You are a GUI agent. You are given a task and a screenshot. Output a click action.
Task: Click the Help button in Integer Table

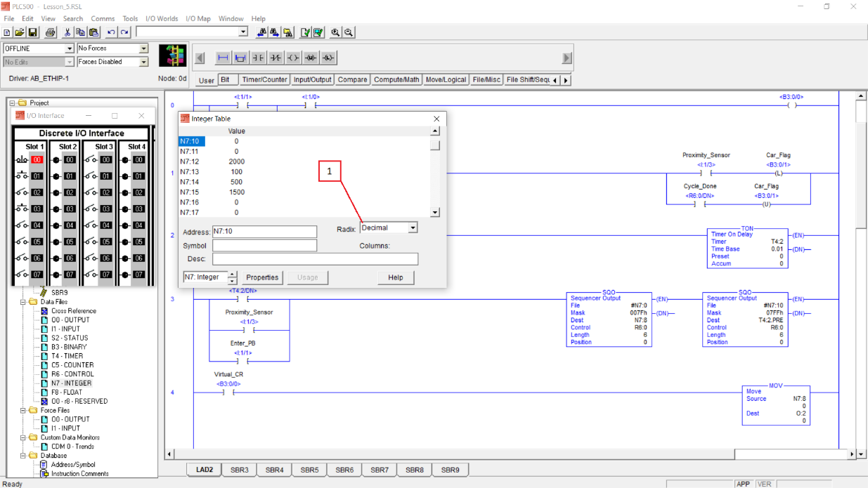[x=396, y=277]
